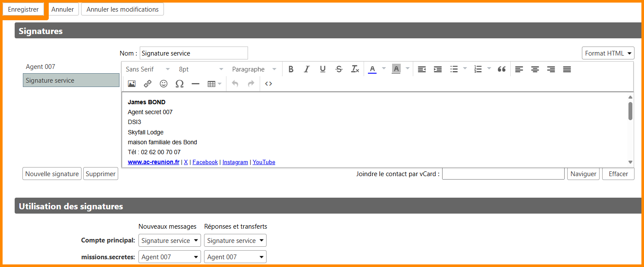Image resolution: width=644 pixels, height=267 pixels.
Task: Insert a hyperlink using the link icon
Action: (x=148, y=84)
